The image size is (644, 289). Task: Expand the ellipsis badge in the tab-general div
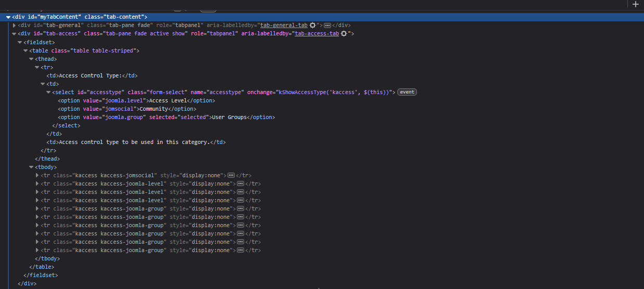coord(327,25)
